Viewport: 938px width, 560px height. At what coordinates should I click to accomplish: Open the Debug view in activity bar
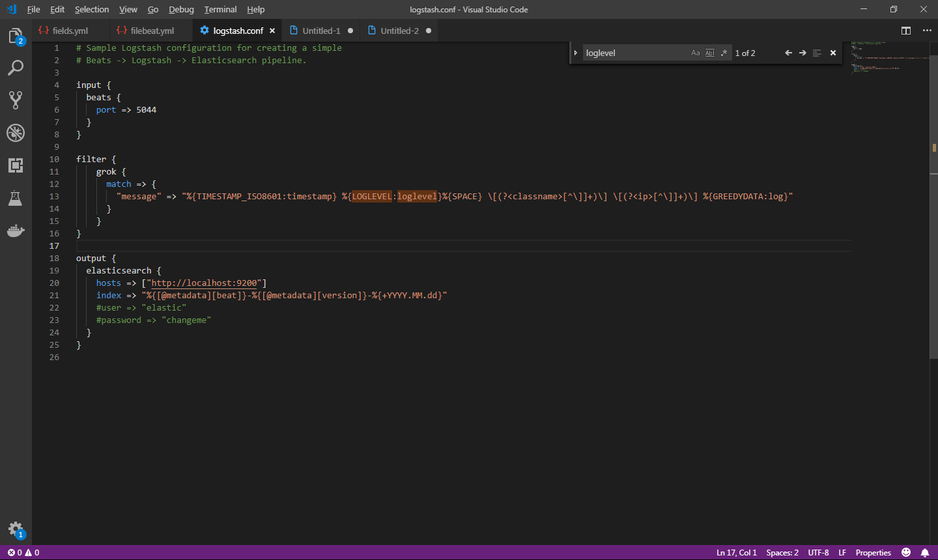pyautogui.click(x=16, y=133)
